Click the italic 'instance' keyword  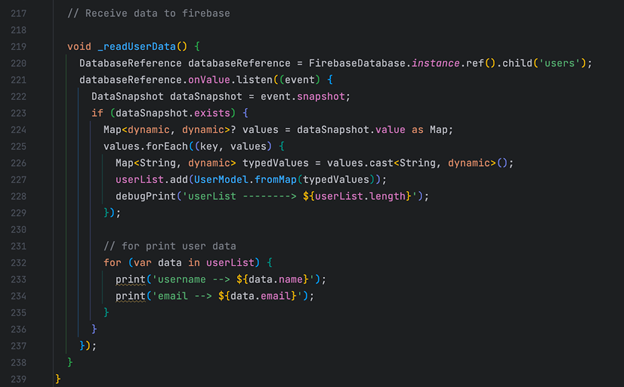pos(436,63)
